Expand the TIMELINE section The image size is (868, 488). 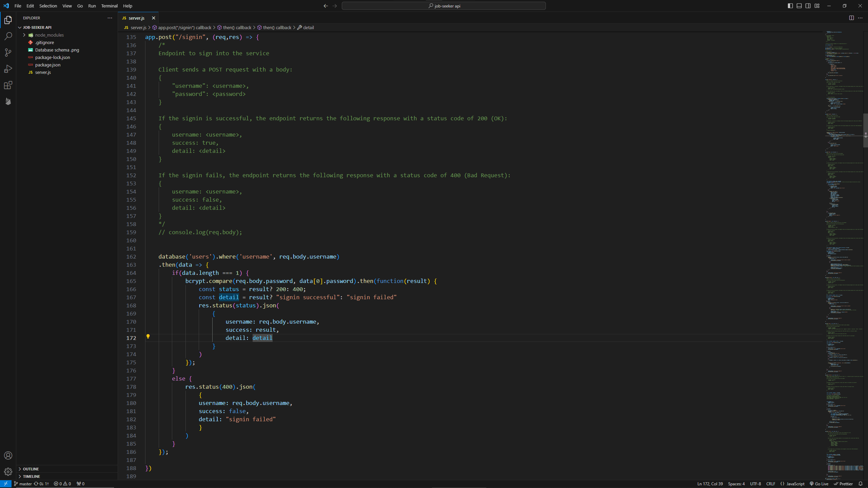tap(31, 476)
